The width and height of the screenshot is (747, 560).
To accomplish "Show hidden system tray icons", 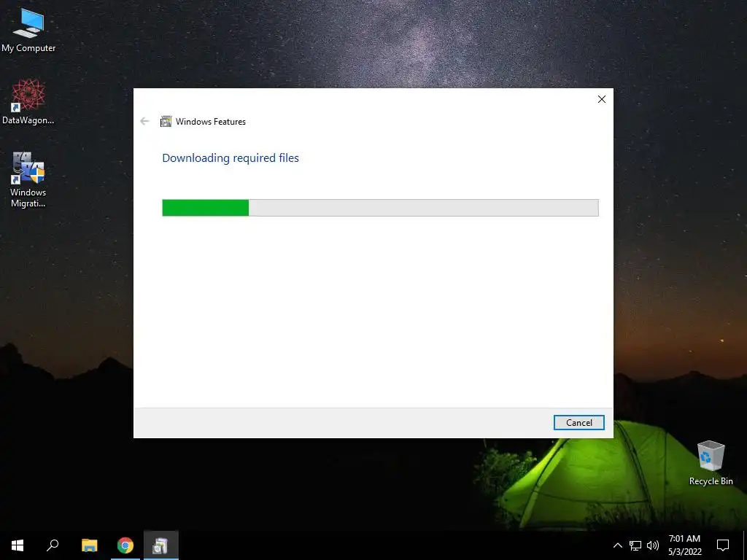I will click(617, 545).
